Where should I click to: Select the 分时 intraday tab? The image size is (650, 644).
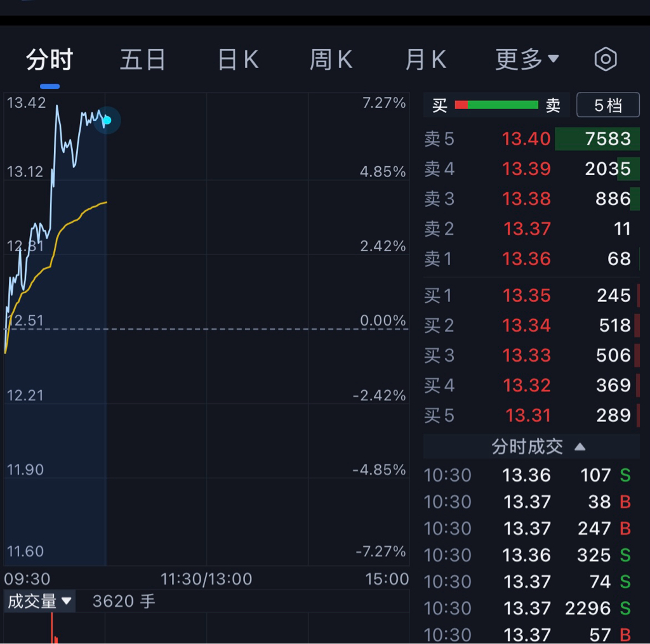pyautogui.click(x=50, y=60)
